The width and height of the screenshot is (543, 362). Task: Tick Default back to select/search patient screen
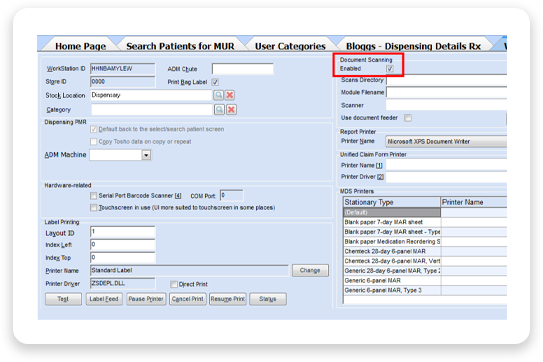pyautogui.click(x=94, y=129)
